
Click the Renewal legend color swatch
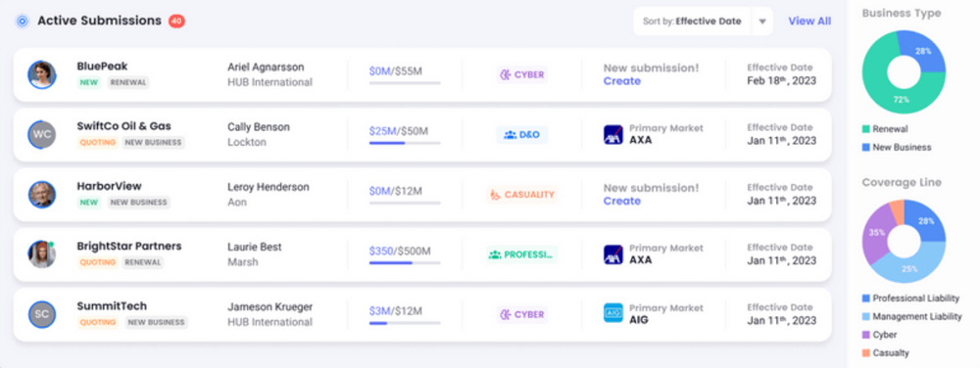(865, 129)
